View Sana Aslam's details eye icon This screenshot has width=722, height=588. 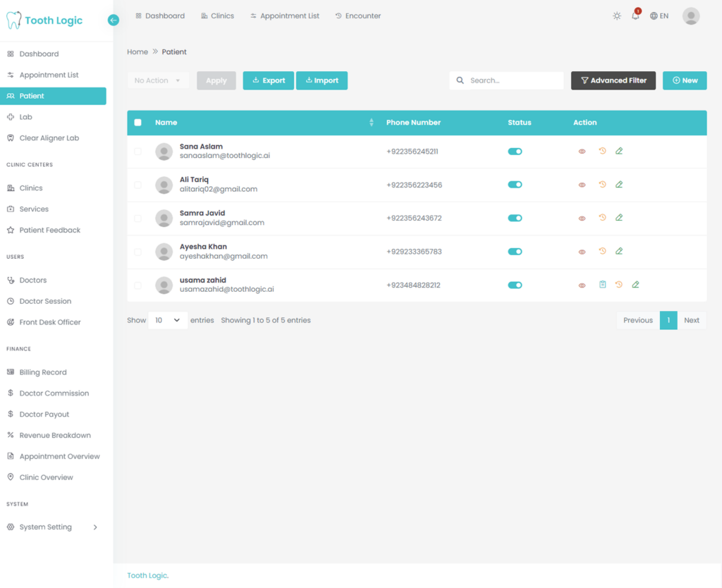click(582, 152)
